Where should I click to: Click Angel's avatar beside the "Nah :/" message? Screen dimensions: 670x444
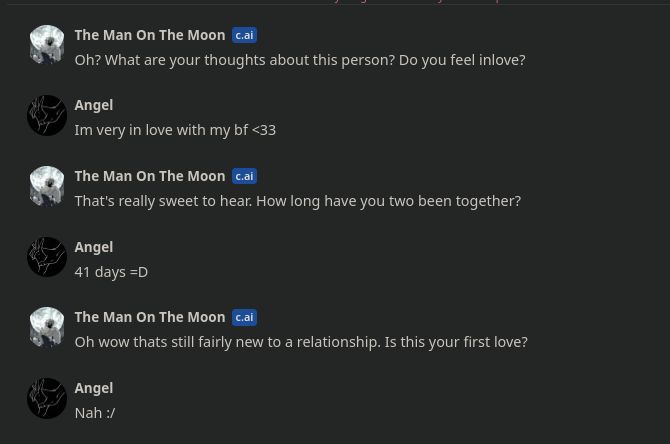point(46,398)
